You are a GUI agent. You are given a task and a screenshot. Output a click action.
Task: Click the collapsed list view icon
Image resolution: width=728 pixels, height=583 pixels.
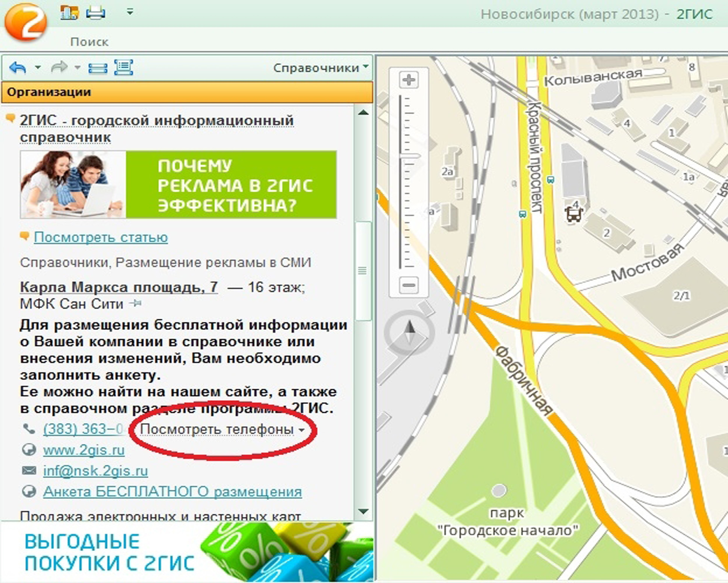coord(98,68)
